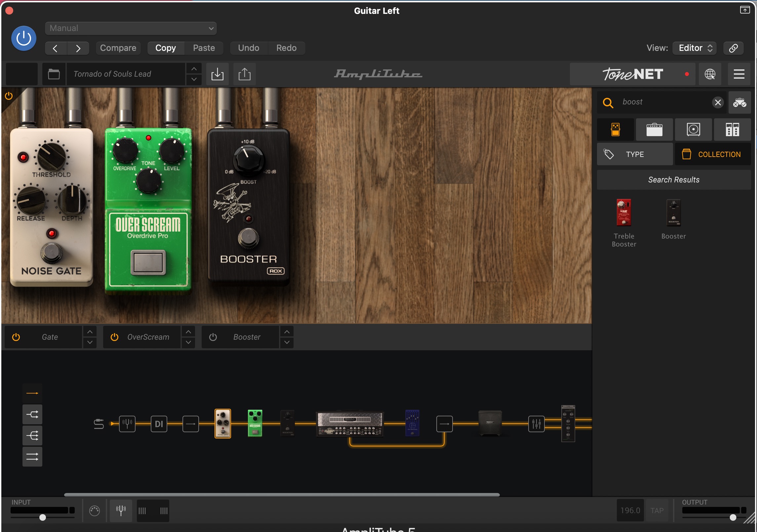Select the two-way split routing icon
This screenshot has height=532, width=757.
[32, 414]
